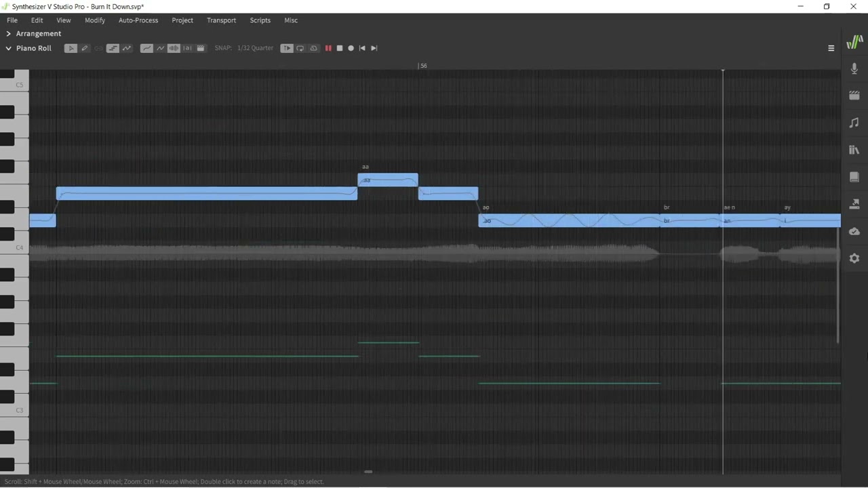Toggle loop playback

point(300,48)
